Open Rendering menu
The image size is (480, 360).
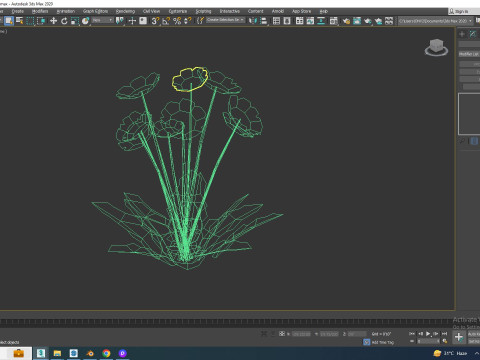tap(125, 11)
